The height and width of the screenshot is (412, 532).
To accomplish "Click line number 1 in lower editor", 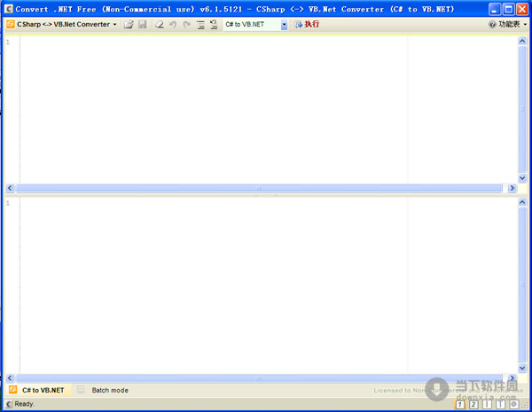I will [8, 203].
